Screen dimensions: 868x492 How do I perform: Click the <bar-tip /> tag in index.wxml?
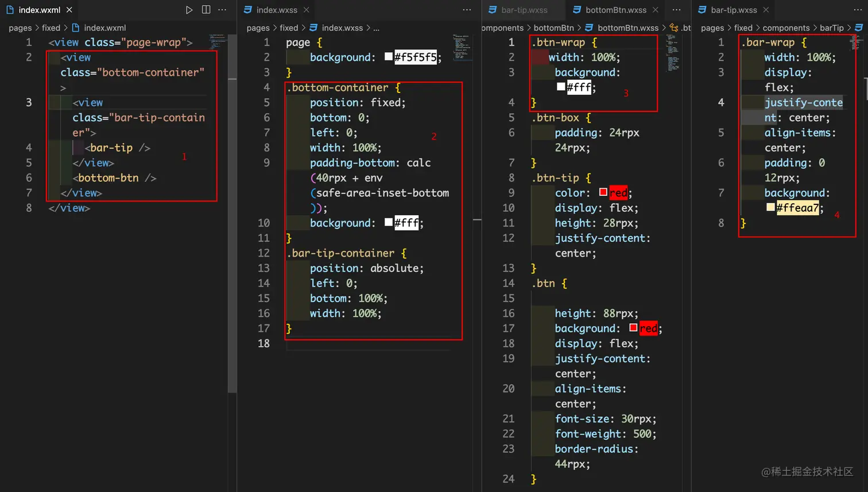(x=117, y=148)
